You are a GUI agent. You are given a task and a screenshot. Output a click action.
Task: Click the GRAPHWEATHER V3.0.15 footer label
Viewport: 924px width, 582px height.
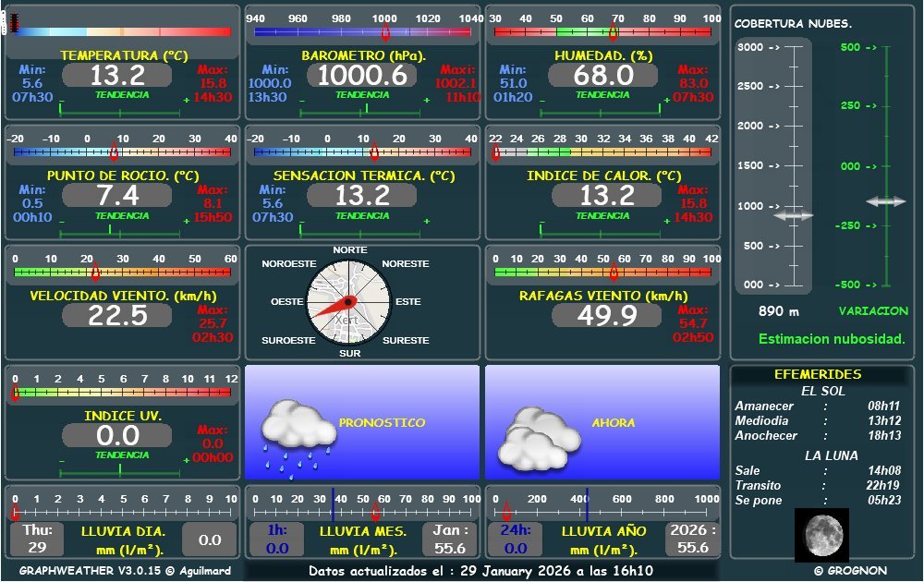point(125,571)
